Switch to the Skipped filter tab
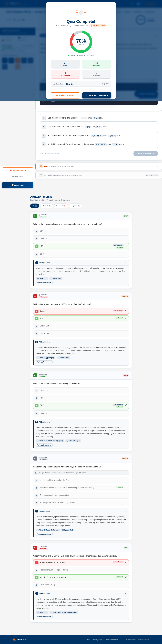 (x=75, y=206)
